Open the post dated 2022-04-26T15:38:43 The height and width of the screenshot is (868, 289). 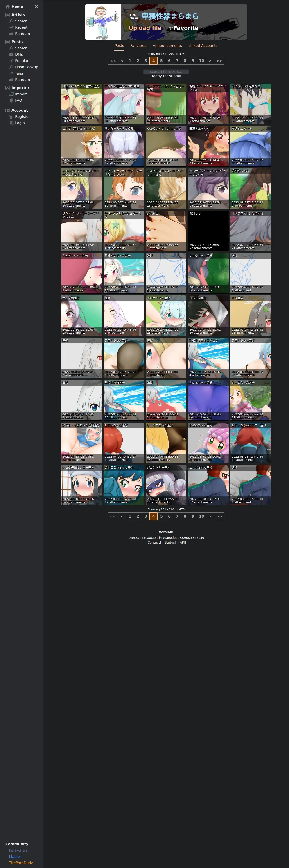tap(208, 400)
